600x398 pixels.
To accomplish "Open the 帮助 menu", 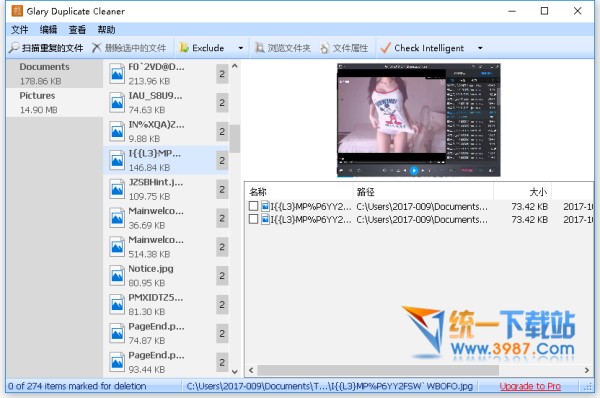I will pos(106,29).
